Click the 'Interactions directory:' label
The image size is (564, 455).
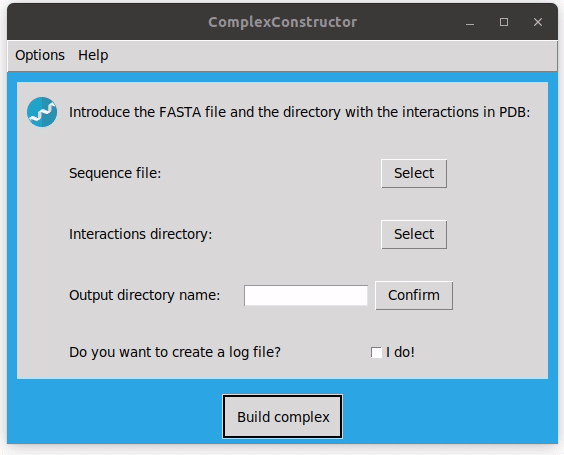(x=141, y=235)
